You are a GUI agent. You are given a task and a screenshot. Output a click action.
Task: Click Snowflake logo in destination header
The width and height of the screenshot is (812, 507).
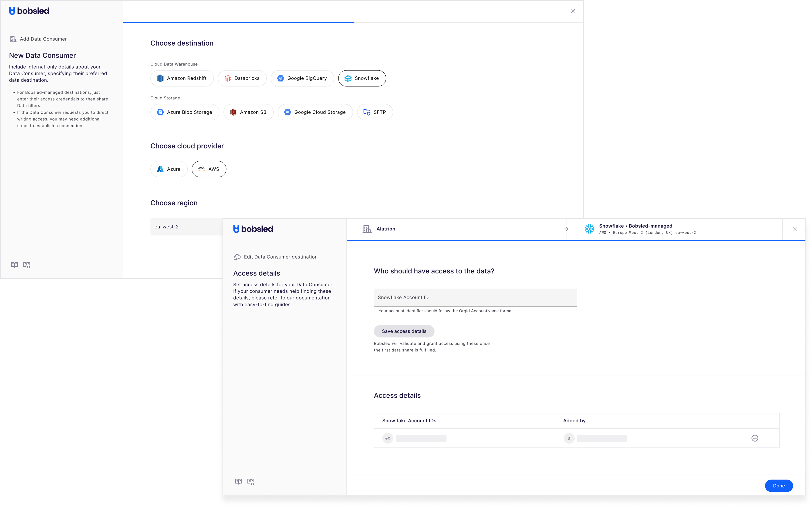589,229
